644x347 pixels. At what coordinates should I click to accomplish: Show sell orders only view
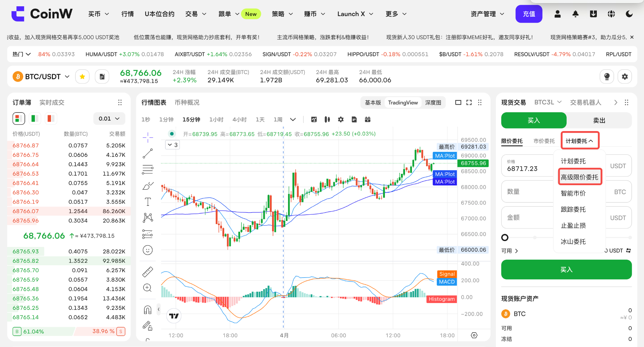50,118
